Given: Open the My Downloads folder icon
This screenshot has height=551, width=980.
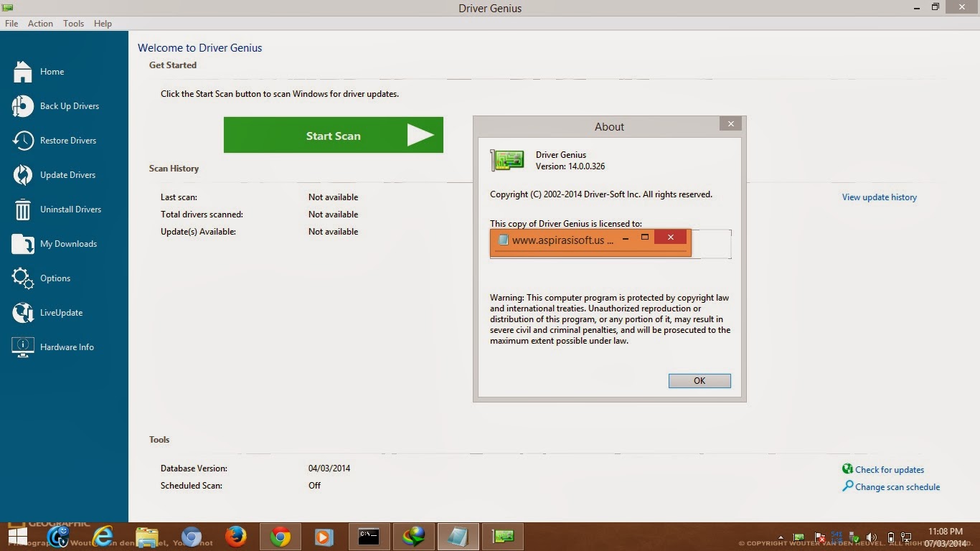Looking at the screenshot, I should coord(23,244).
